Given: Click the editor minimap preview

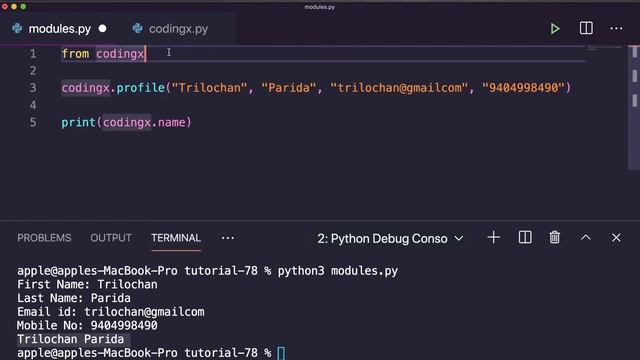Looking at the screenshot, I should pos(604,48).
